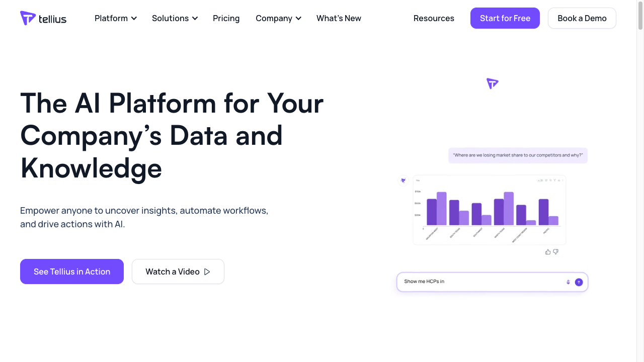Image resolution: width=644 pixels, height=362 pixels.
Task: Expand the Company dropdown menu
Action: tap(278, 18)
